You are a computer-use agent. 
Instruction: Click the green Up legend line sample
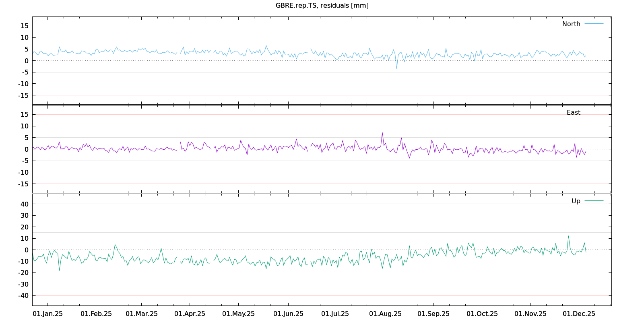coord(594,200)
